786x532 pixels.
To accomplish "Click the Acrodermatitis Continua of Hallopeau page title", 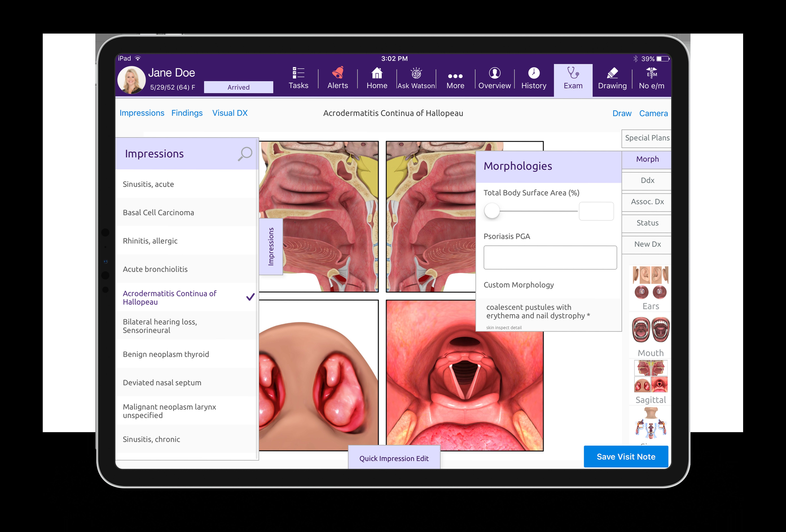I will pyautogui.click(x=393, y=113).
